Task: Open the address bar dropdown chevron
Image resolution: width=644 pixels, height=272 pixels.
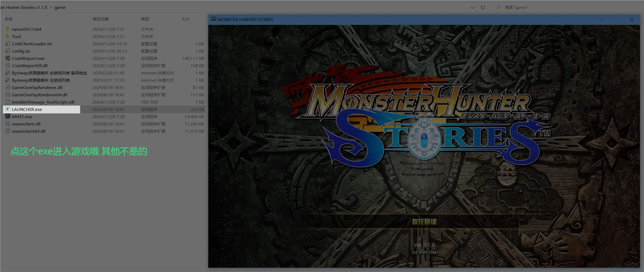Action: (472, 7)
